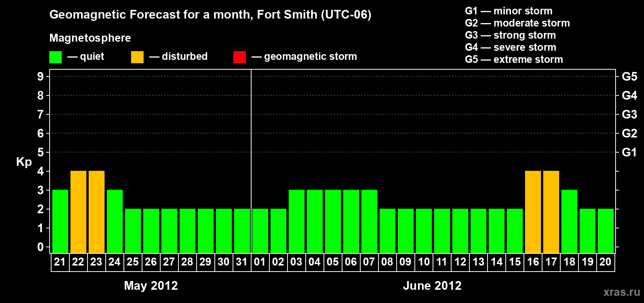The height and width of the screenshot is (303, 644).
Task: Click date label '13' on the x-axis
Action: [478, 262]
